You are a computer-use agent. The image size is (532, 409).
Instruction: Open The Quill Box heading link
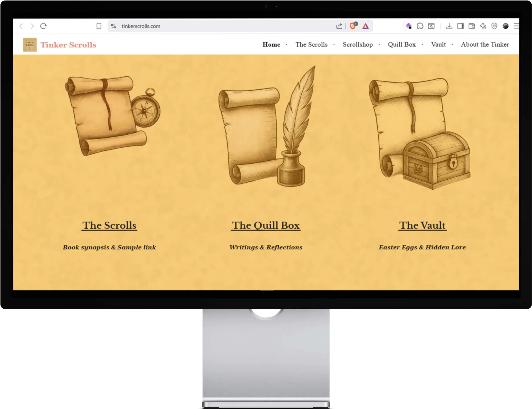point(266,225)
